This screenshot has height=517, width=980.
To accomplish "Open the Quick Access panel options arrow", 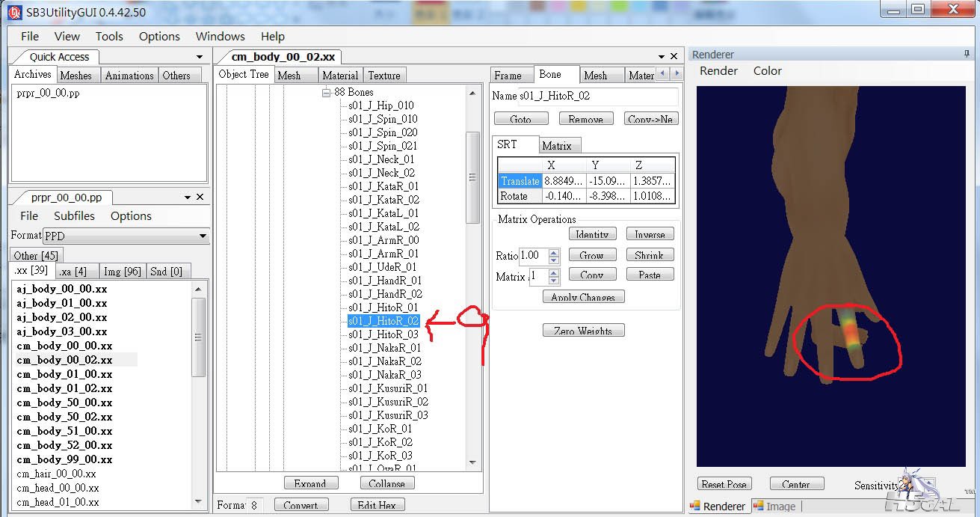I will point(200,57).
